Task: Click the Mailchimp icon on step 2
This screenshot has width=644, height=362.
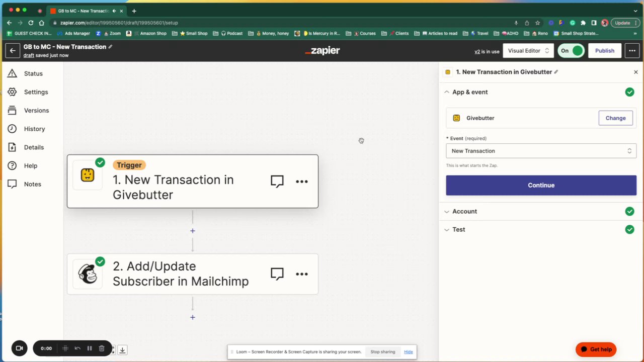Action: 88,274
